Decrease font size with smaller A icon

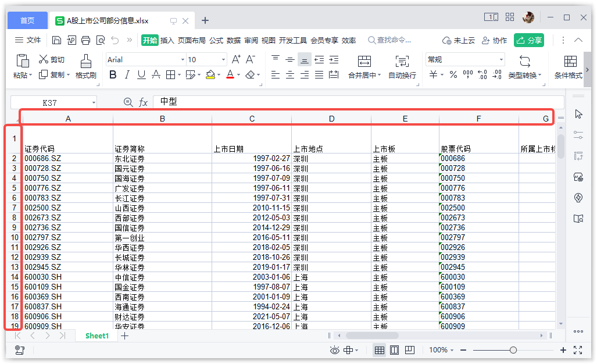[250, 59]
